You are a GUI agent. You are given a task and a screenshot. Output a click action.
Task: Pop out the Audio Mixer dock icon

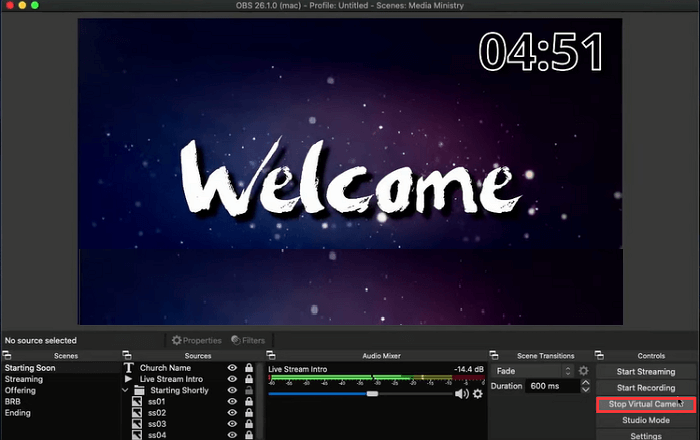click(x=270, y=356)
